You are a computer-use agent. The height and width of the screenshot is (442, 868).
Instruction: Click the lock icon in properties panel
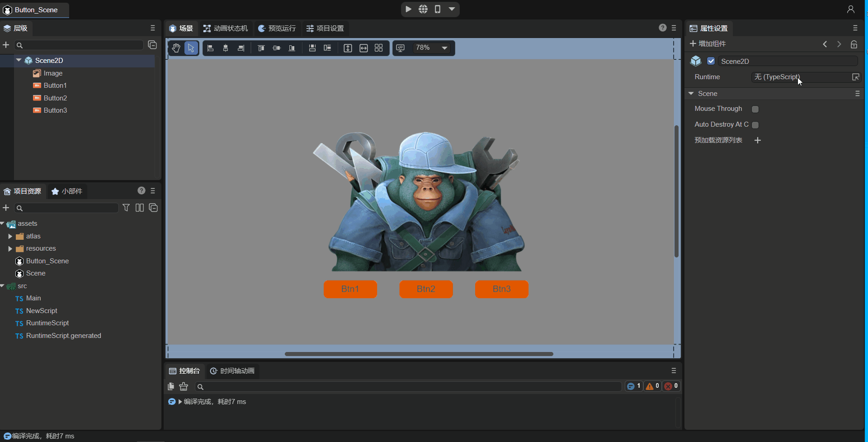click(854, 44)
